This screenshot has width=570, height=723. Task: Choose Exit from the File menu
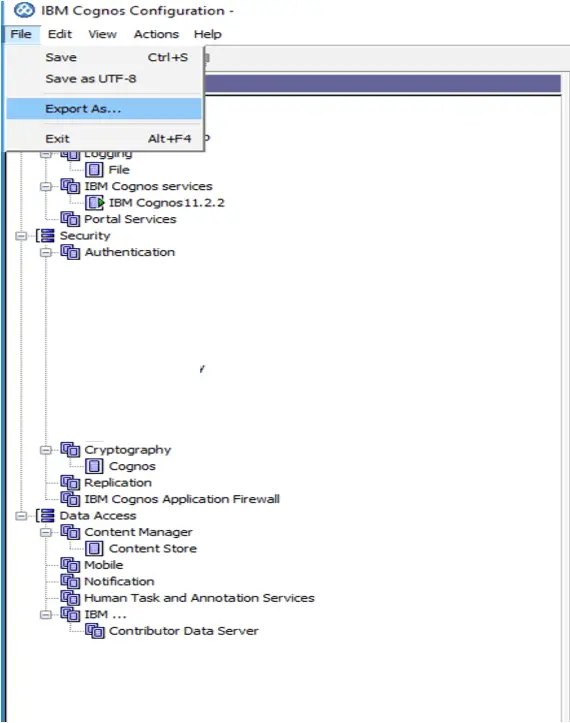click(x=104, y=139)
